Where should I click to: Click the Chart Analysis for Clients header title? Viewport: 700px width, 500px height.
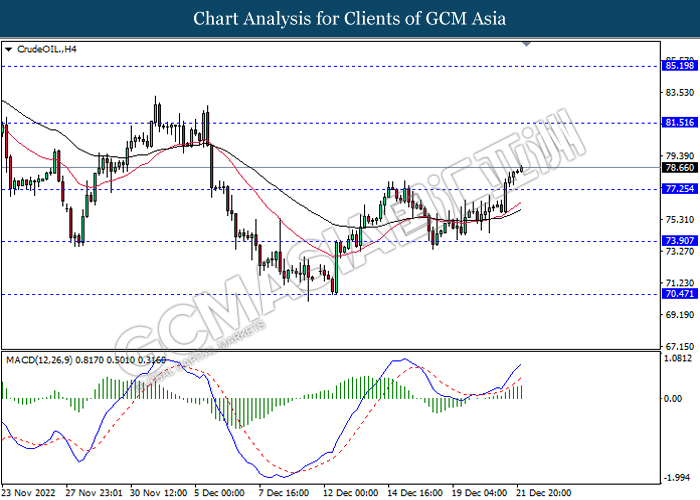click(350, 19)
